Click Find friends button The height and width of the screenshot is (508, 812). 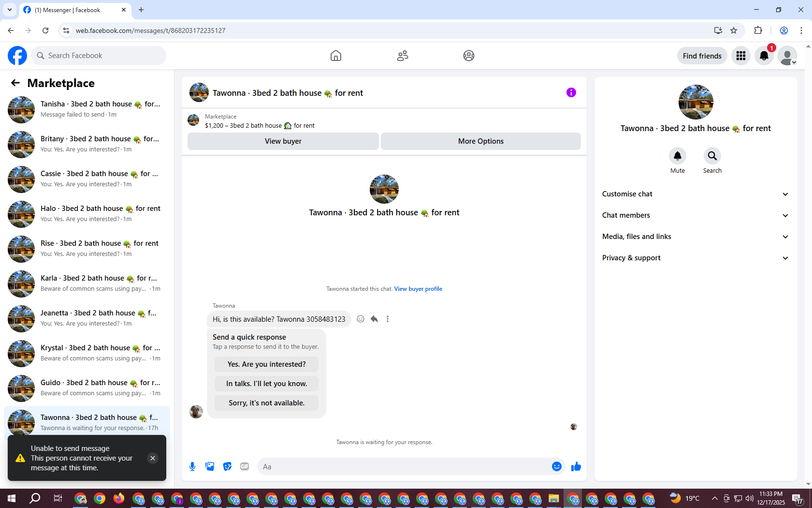coord(702,56)
